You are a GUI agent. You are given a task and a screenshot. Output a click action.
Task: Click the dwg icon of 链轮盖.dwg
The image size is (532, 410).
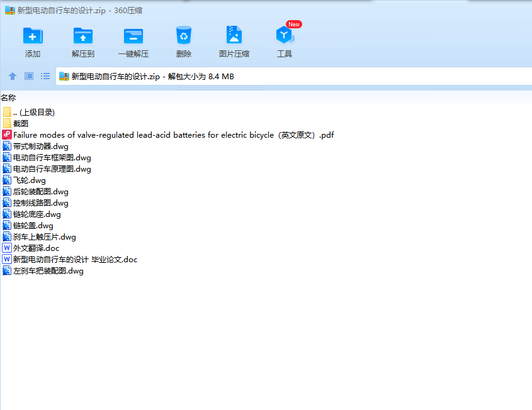point(7,225)
